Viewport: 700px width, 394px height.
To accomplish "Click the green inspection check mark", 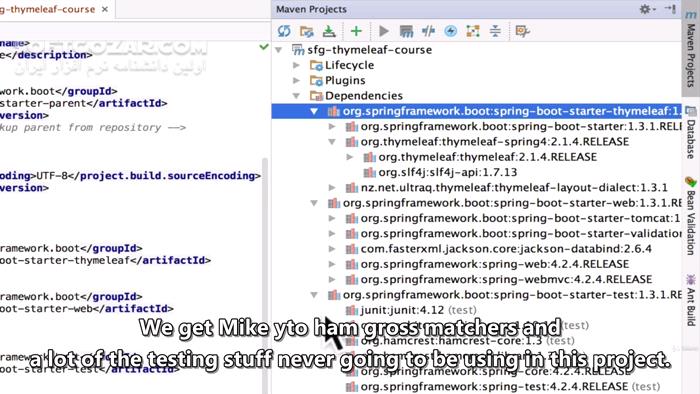I will pos(264,46).
